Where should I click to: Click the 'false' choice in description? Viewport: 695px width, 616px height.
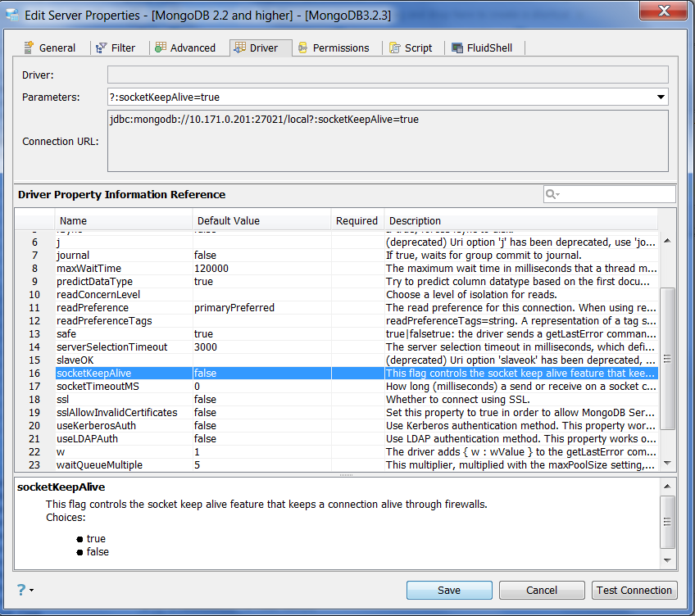pyautogui.click(x=98, y=552)
